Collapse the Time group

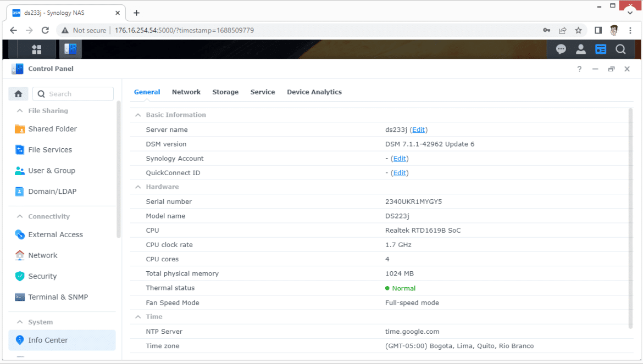point(138,317)
